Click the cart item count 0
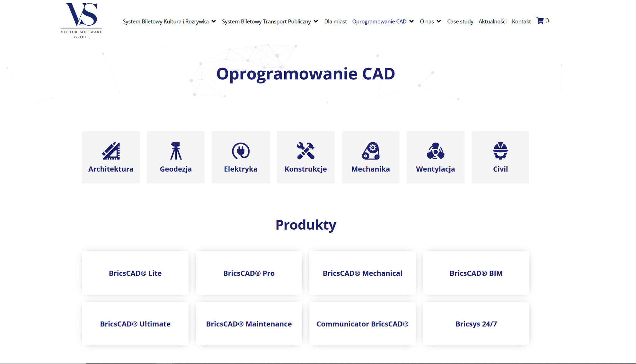This screenshot has height=364, width=636. [547, 21]
